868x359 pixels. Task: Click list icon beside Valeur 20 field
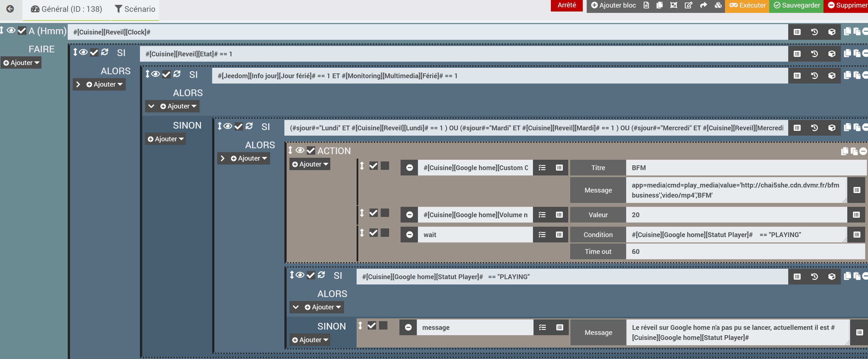tap(856, 215)
